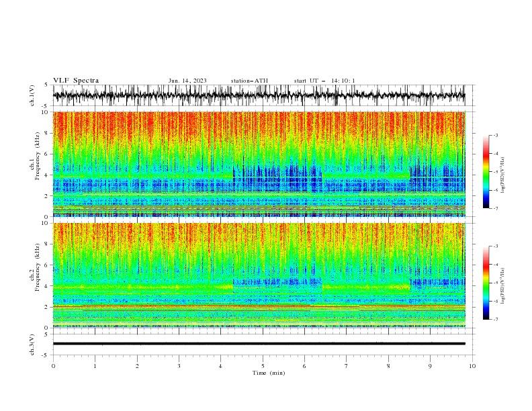The image size is (532, 411).
Task: Click the "9" tick on the time axis
Action: [430, 366]
